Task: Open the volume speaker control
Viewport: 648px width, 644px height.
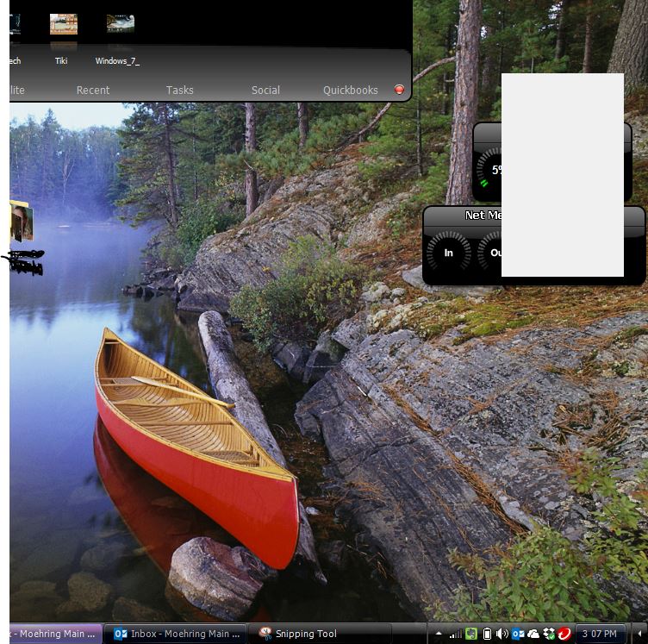Action: point(502,635)
